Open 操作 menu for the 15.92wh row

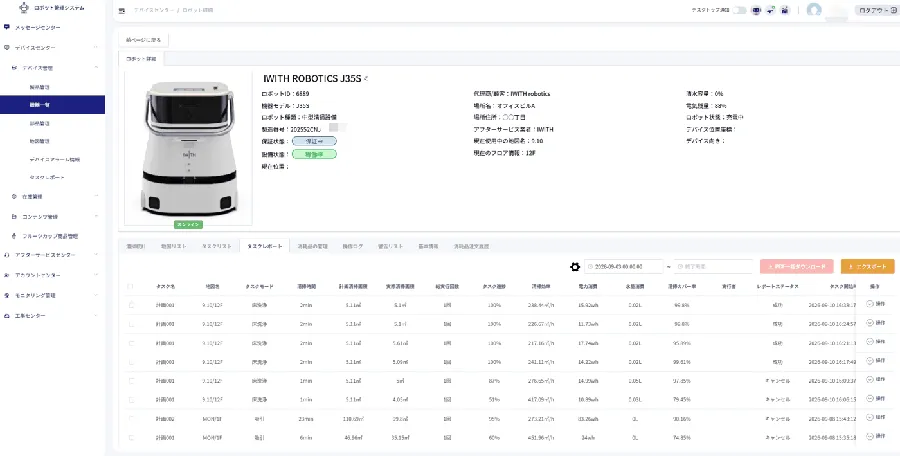pyautogui.click(x=876, y=304)
